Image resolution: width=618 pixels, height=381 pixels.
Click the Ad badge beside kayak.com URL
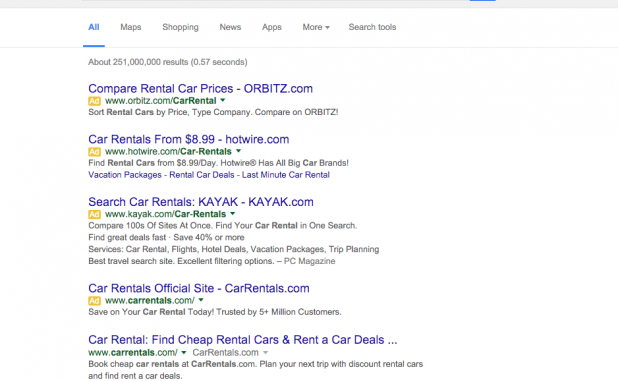pyautogui.click(x=94, y=214)
